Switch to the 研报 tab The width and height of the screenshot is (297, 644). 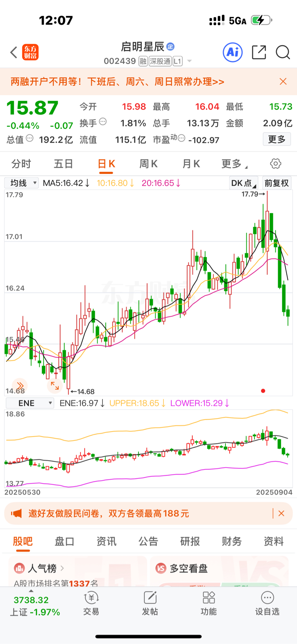coord(190,542)
